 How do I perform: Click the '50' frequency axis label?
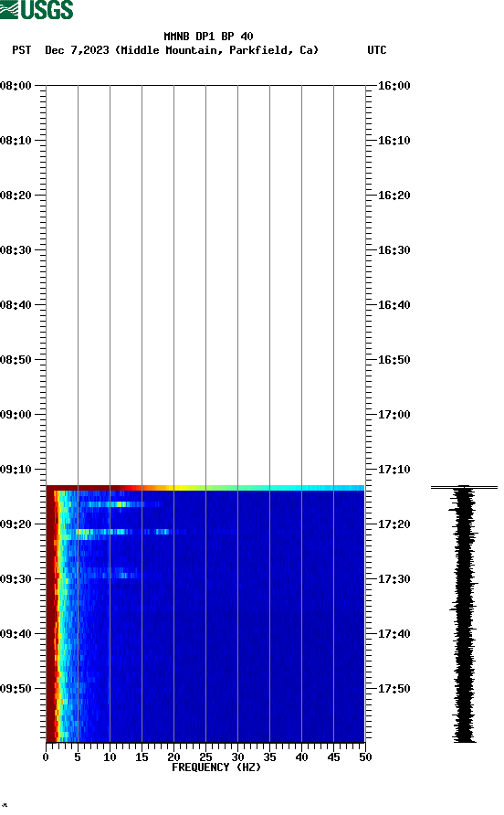coord(365,757)
